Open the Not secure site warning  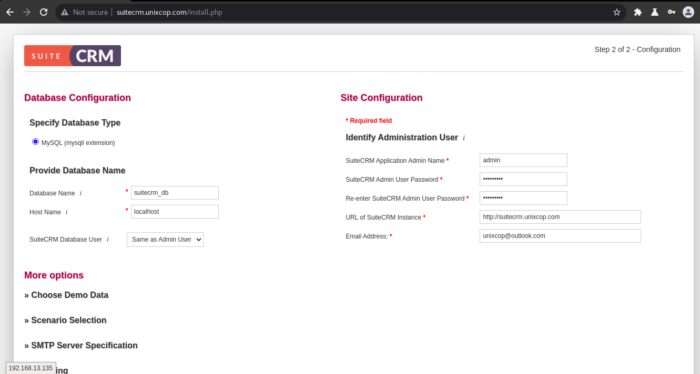click(x=85, y=12)
